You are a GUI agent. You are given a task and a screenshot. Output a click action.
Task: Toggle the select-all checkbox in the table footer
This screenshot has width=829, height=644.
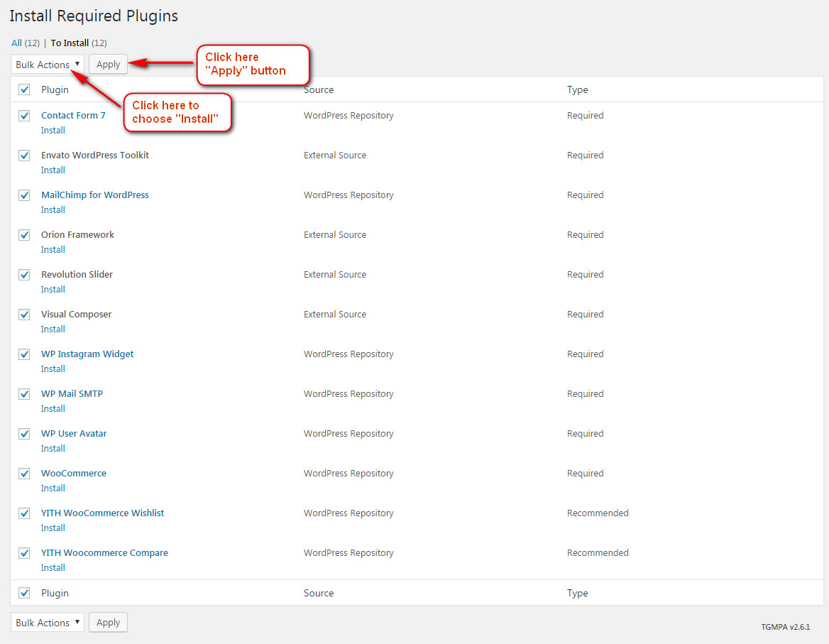tap(24, 593)
